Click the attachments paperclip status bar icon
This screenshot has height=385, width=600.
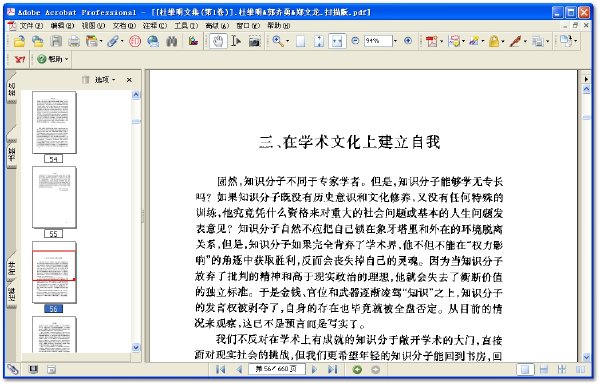(13, 369)
